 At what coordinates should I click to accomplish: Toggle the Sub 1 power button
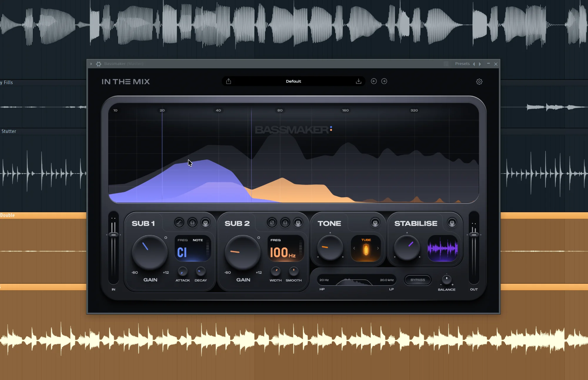[x=206, y=223]
